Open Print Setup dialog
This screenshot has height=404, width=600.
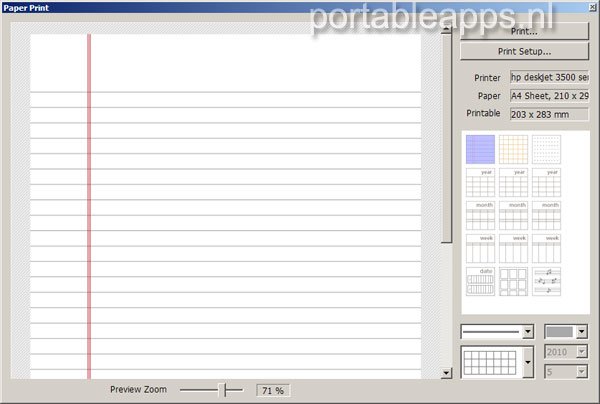[524, 51]
